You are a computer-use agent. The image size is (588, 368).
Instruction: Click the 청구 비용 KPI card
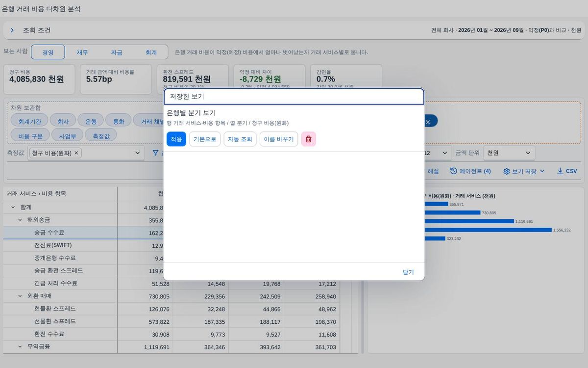(39, 79)
